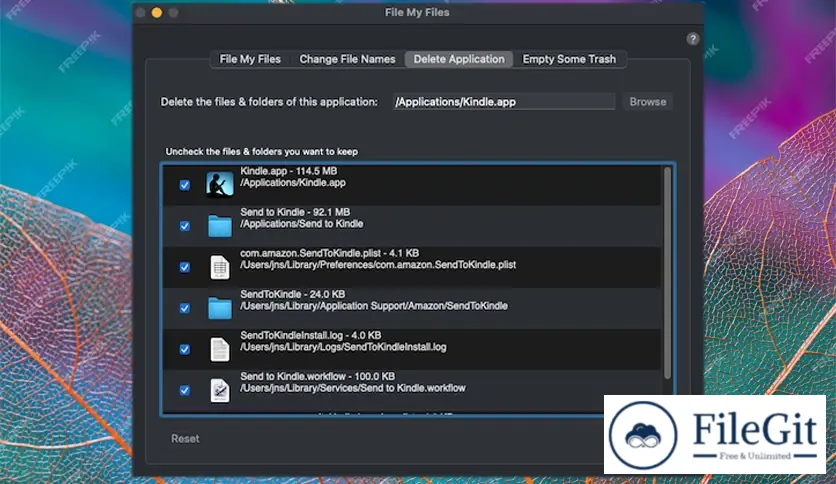836x484 pixels.
Task: Click the Reset button
Action: click(x=185, y=439)
